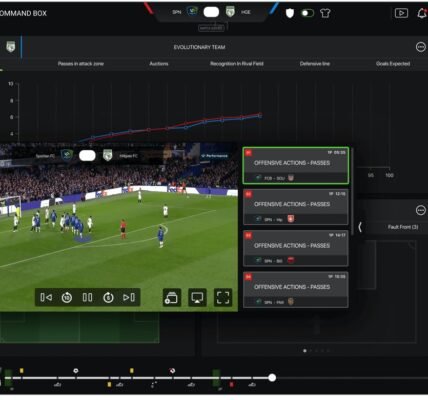Click the red and white ball marker on timeline
The height and width of the screenshot is (400, 428).
point(172,371)
